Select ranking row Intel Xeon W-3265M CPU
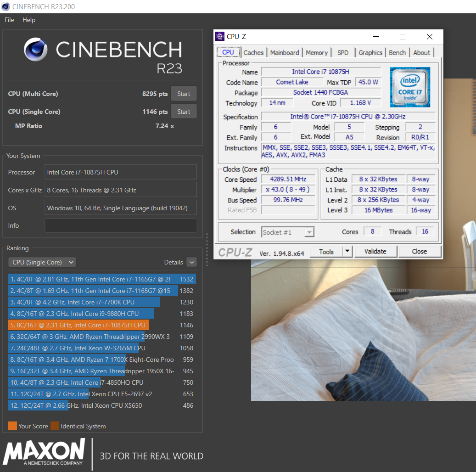This screenshot has height=472, width=476. coord(102,348)
